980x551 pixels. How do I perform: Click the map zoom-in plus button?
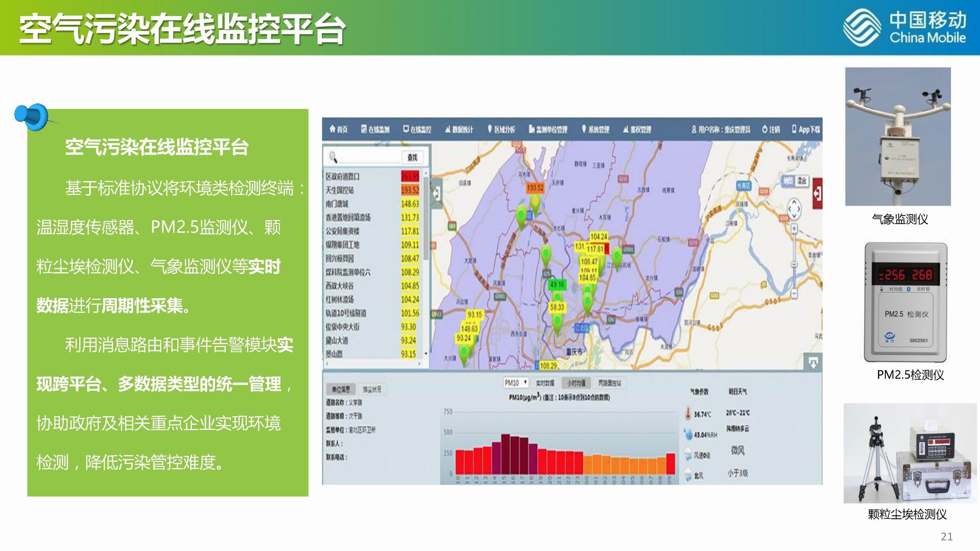[x=794, y=228]
